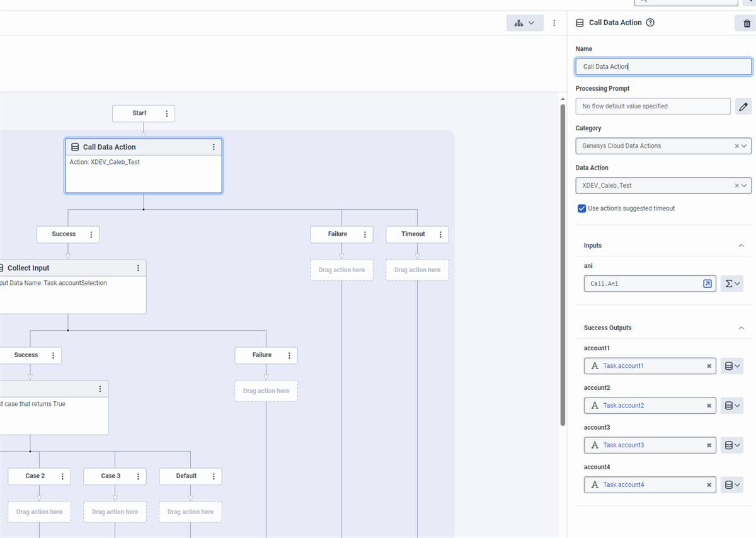Collapse the Inputs section
Screen dimensions: 756x538
click(x=741, y=246)
